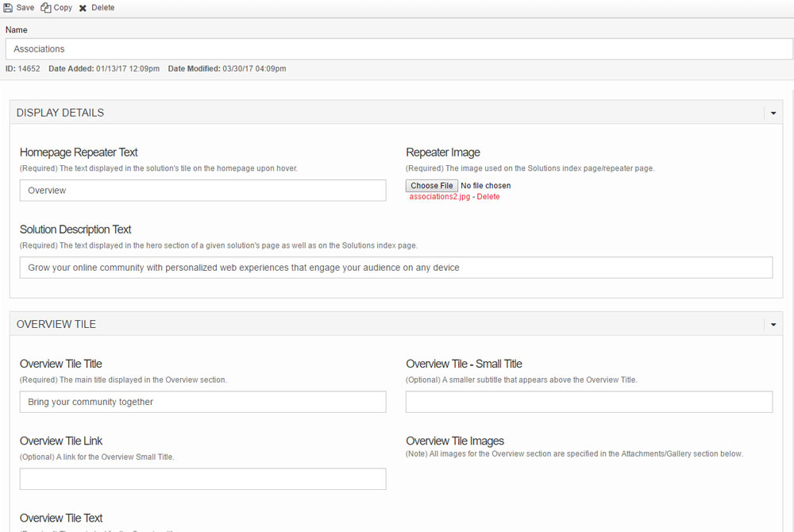Remove repeater image via red Delete link

point(488,197)
